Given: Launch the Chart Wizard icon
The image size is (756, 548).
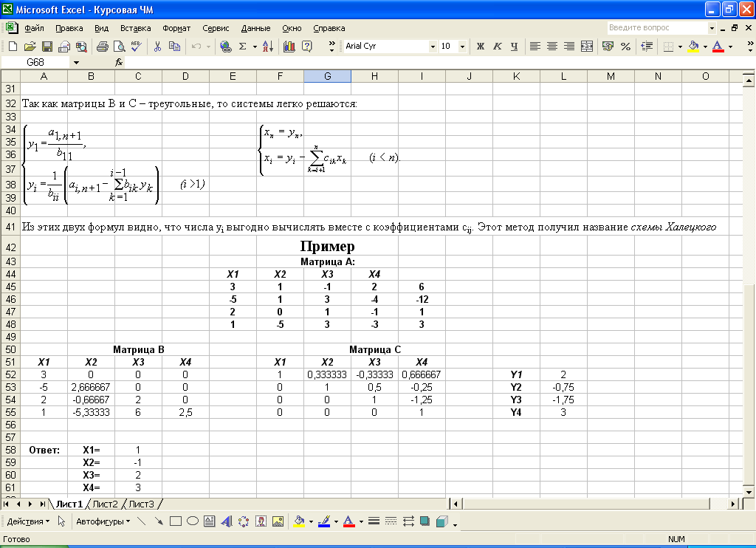Looking at the screenshot, I should point(289,47).
